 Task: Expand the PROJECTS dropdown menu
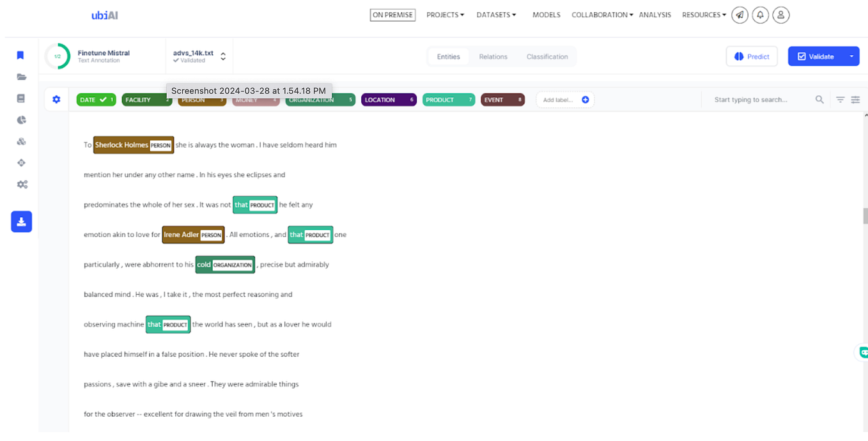pyautogui.click(x=445, y=15)
